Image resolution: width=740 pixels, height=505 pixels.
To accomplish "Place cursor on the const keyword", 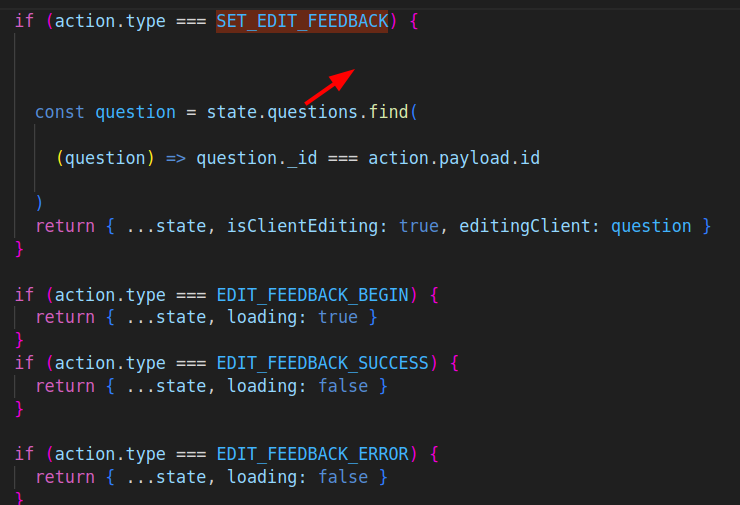I will [x=60, y=112].
